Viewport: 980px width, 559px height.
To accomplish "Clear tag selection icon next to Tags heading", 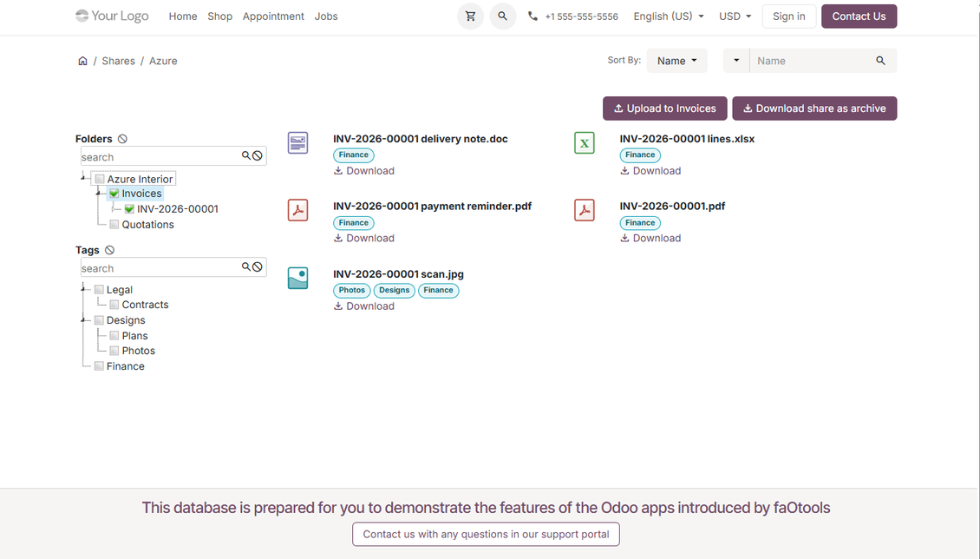I will 109,250.
